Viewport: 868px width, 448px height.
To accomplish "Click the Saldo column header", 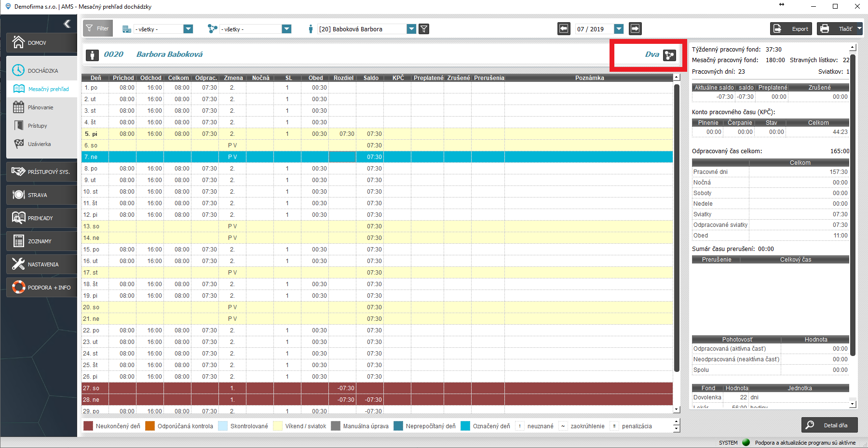I will [x=370, y=78].
